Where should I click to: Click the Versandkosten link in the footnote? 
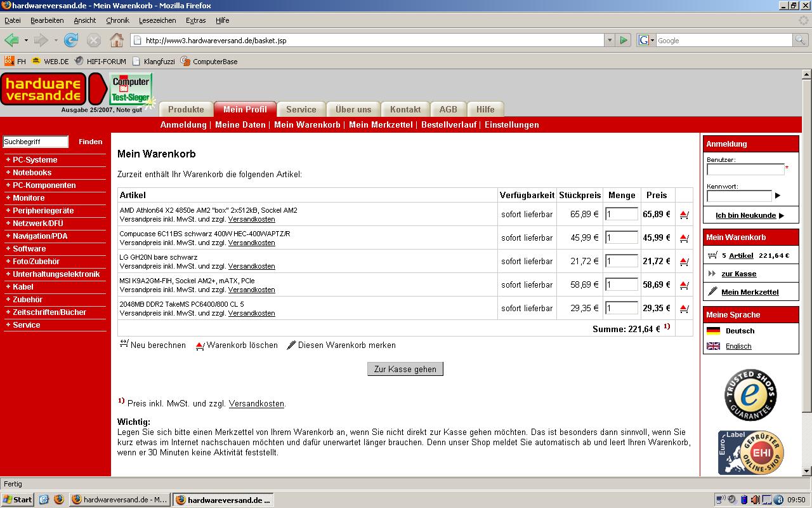point(256,404)
